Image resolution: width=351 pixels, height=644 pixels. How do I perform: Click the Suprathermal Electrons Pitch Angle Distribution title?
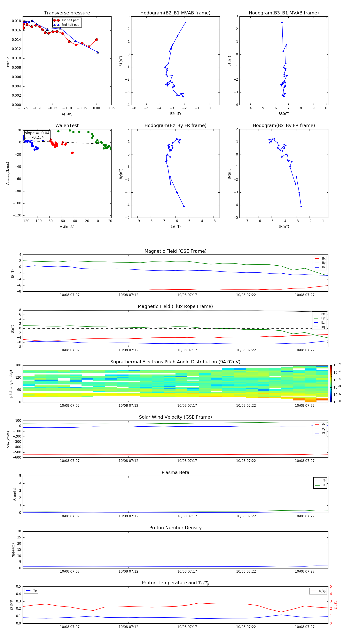click(x=175, y=362)
